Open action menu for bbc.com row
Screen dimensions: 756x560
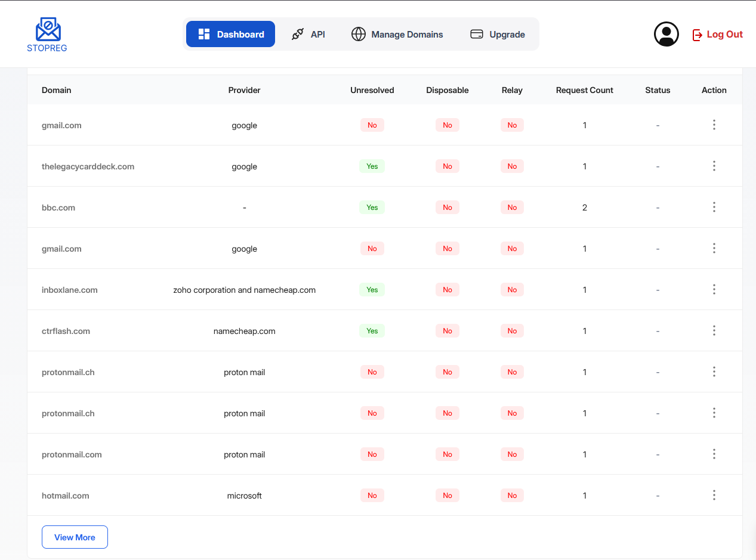coord(714,207)
